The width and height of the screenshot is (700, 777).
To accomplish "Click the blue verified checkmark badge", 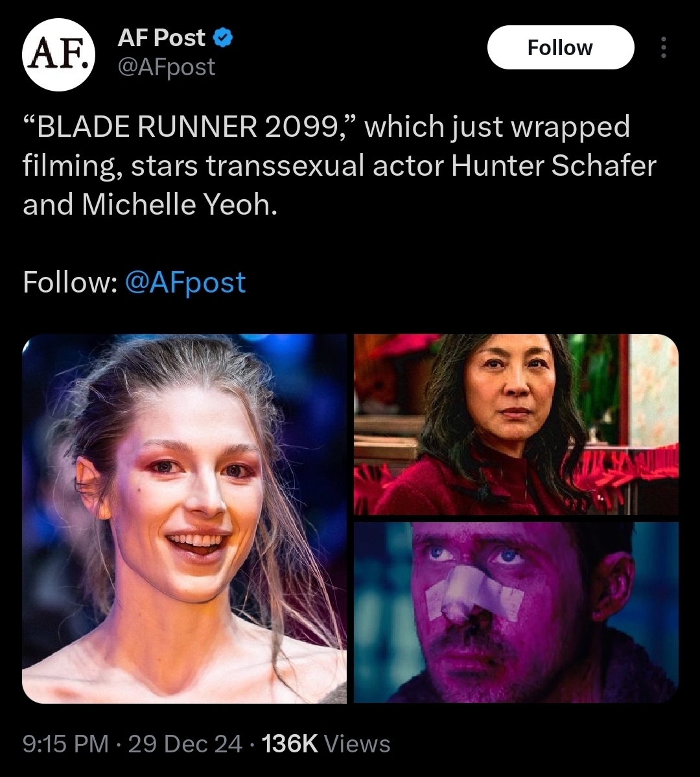I will [223, 38].
